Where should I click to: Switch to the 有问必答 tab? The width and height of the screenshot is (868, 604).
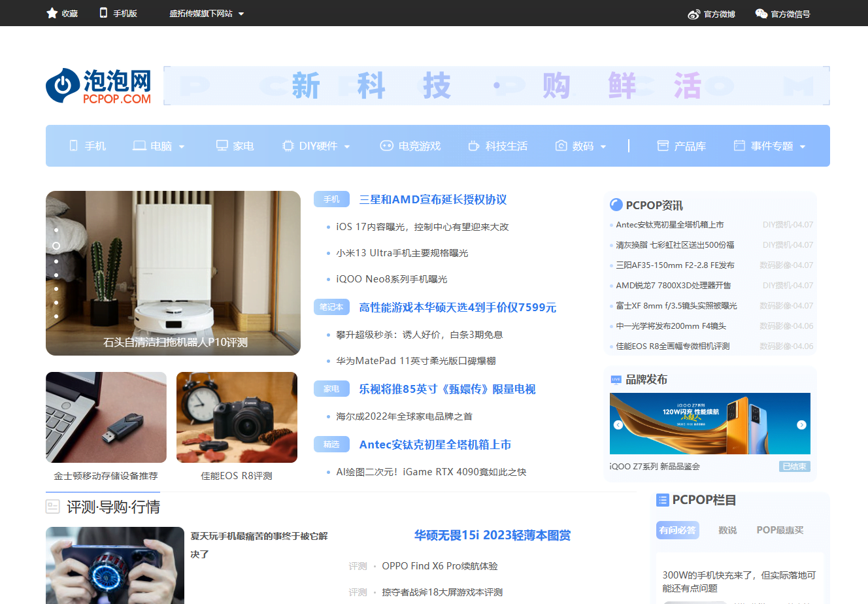[x=678, y=530]
